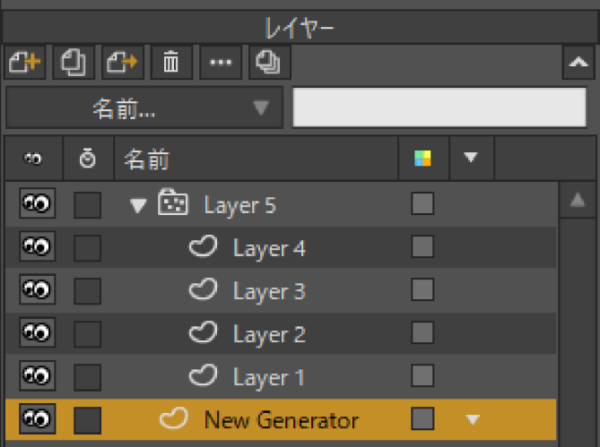The height and width of the screenshot is (447, 600).
Task: Delete layer with the trash icon
Action: [x=171, y=63]
